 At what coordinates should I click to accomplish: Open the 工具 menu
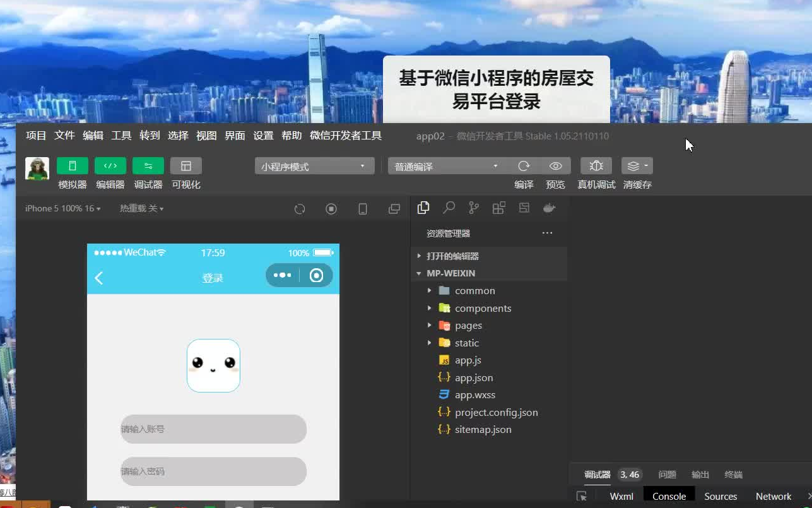point(121,135)
